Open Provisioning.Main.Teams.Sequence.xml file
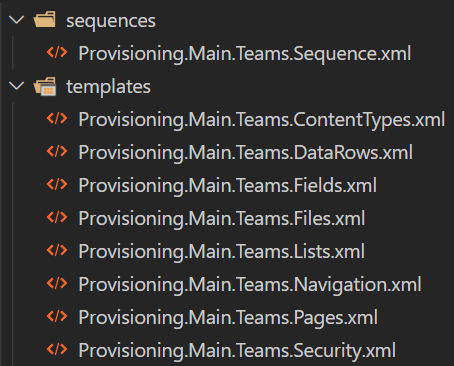The height and width of the screenshot is (366, 454). (245, 54)
